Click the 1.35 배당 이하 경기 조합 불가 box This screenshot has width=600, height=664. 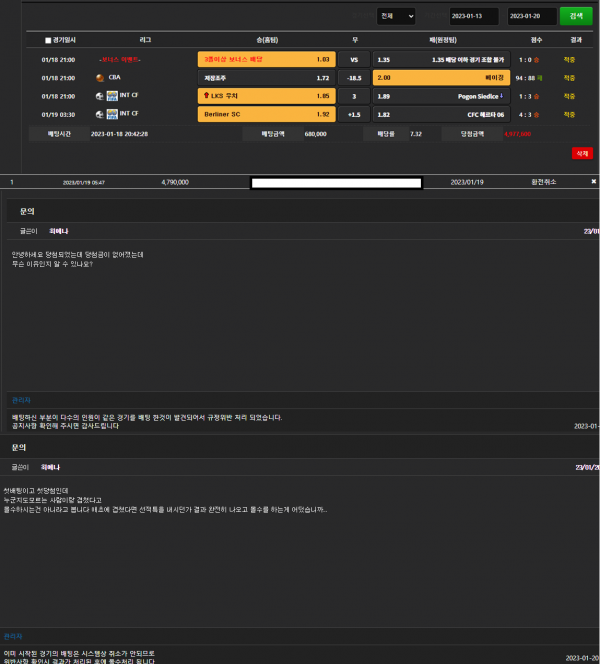(441, 60)
